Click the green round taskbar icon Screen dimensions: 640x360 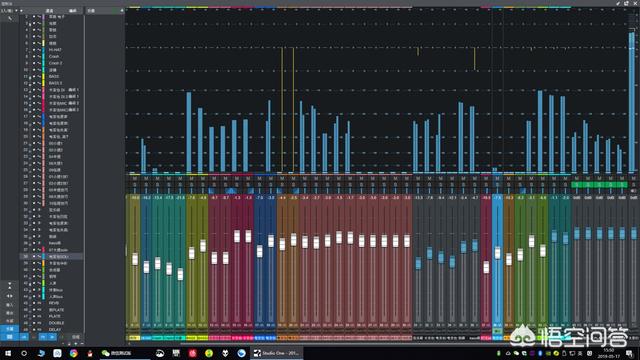[x=209, y=353]
